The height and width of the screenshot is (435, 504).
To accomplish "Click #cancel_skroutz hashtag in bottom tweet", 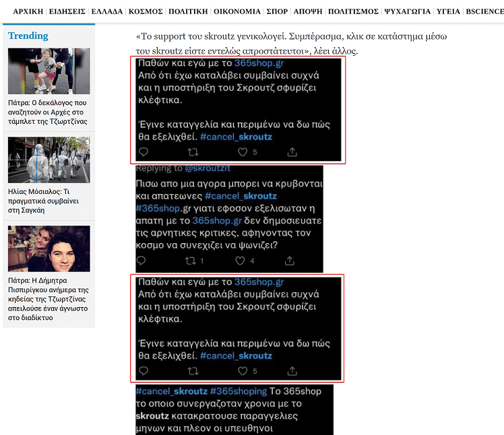I will [172, 391].
